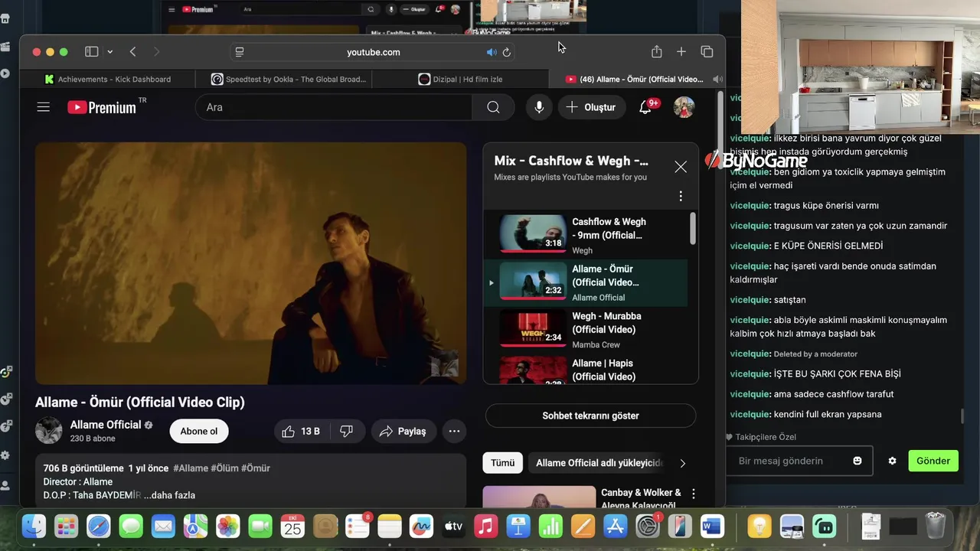Click the Paylaş share button

coord(403,432)
